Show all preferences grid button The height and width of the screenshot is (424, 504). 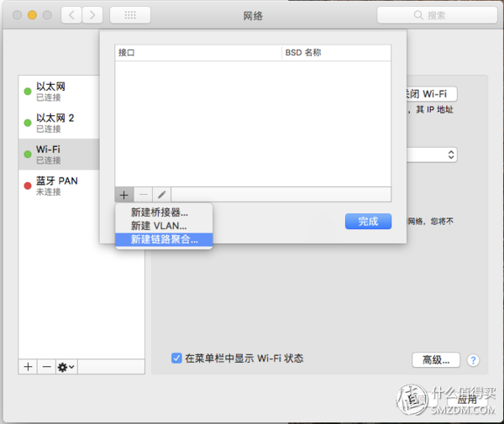(x=130, y=15)
